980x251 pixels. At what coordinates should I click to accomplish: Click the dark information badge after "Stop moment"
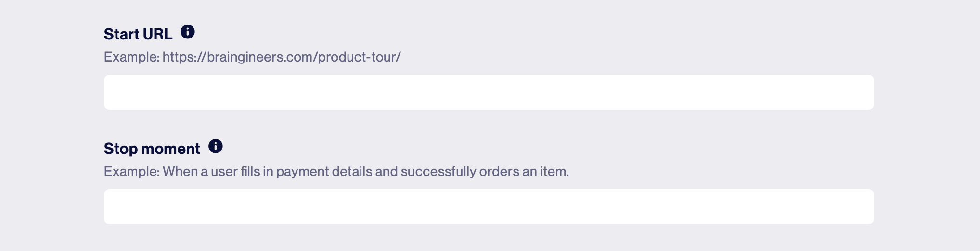point(216,146)
